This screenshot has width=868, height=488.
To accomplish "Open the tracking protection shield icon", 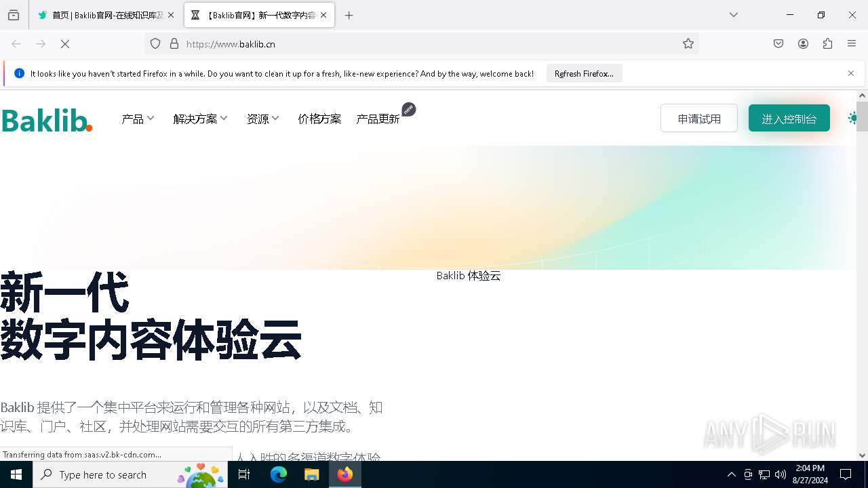I will click(155, 43).
